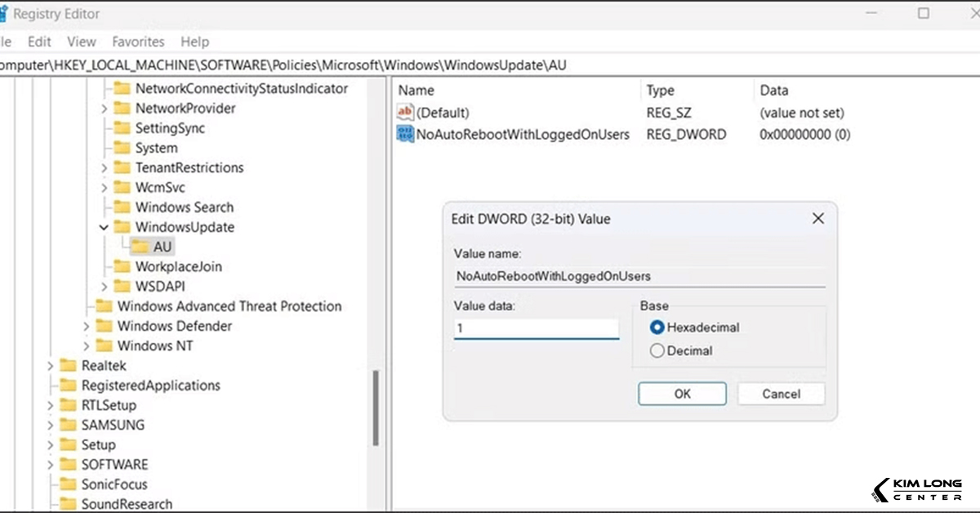Expand the WSDAPI tree node

click(x=104, y=286)
